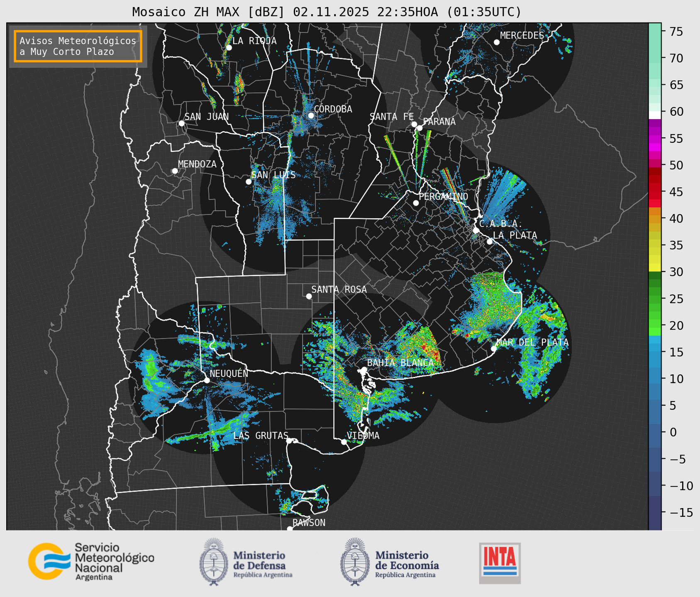This screenshot has width=700, height=597.
Task: Open Avisos Meteorológicos a Muy Corto Plazo box
Action: (78, 46)
